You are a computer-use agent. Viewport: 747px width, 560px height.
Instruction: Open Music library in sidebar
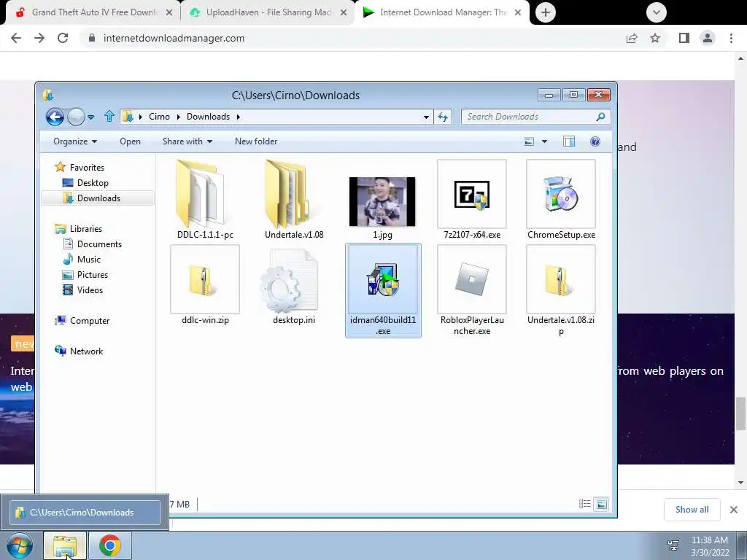[x=88, y=260]
